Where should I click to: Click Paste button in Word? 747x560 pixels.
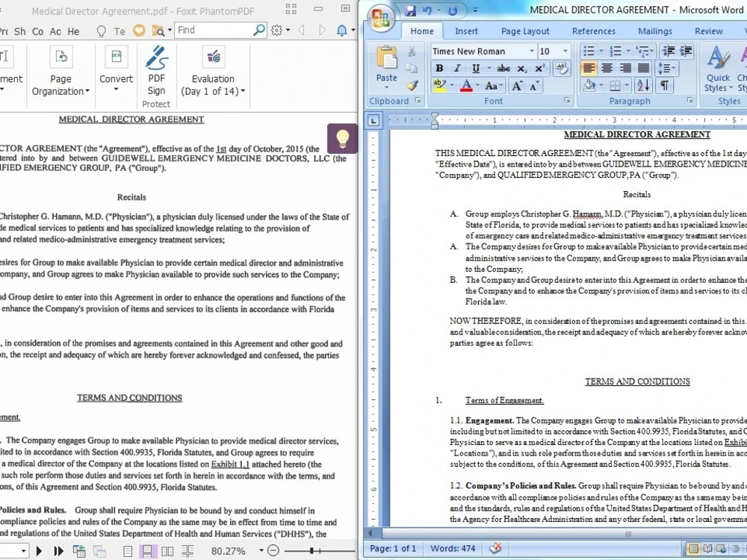pyautogui.click(x=386, y=66)
